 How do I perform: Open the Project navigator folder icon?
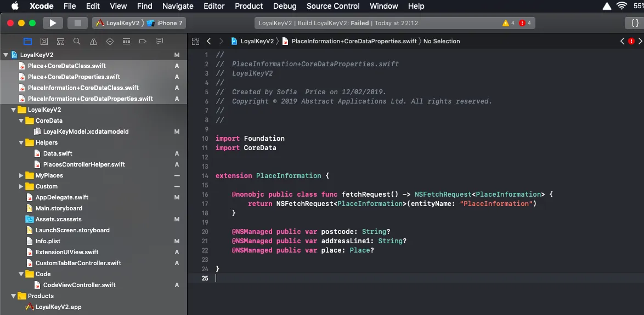27,41
